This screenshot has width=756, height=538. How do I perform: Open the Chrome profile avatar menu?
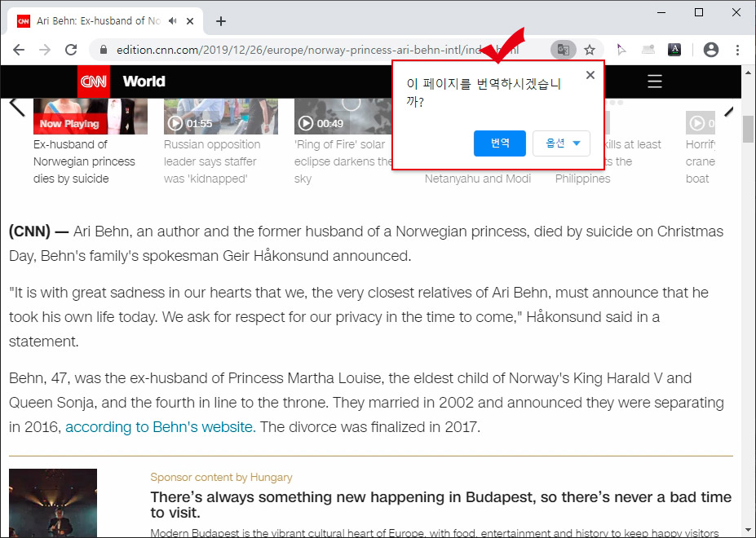[x=710, y=49]
